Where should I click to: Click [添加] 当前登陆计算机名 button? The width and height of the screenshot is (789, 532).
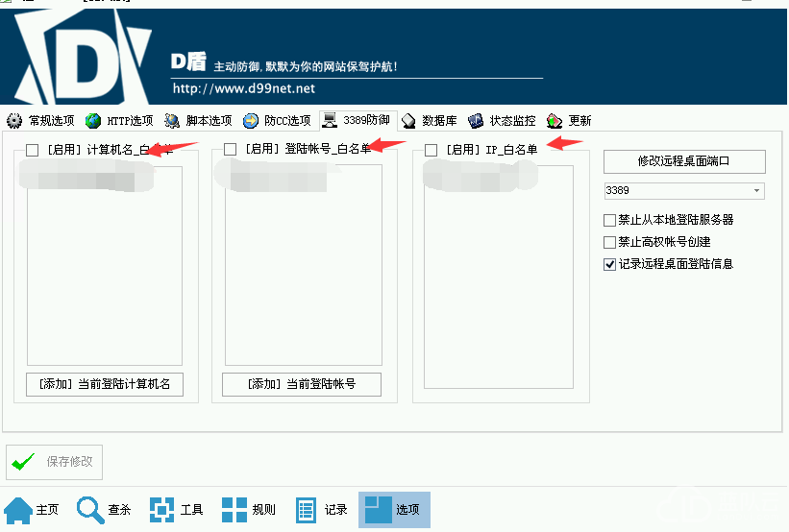[x=105, y=385]
